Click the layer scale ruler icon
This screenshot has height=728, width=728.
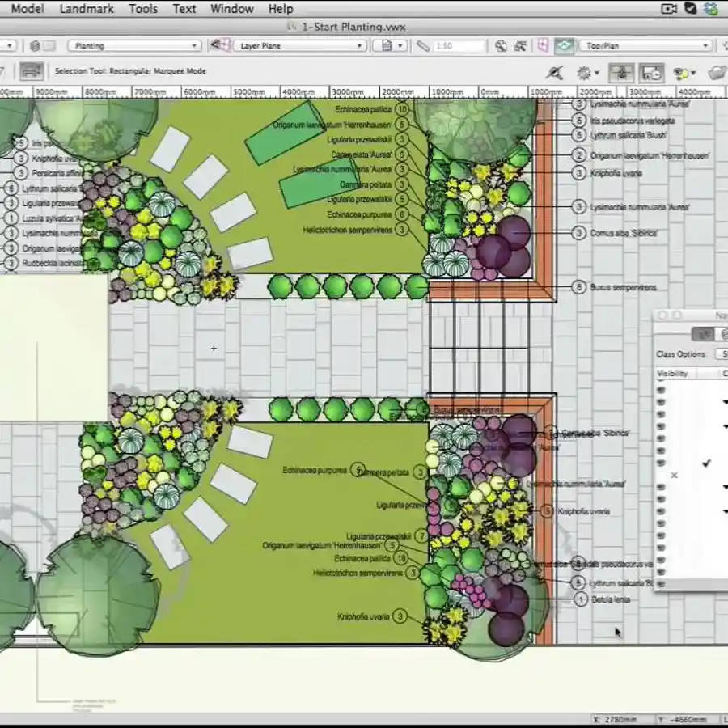(x=423, y=46)
